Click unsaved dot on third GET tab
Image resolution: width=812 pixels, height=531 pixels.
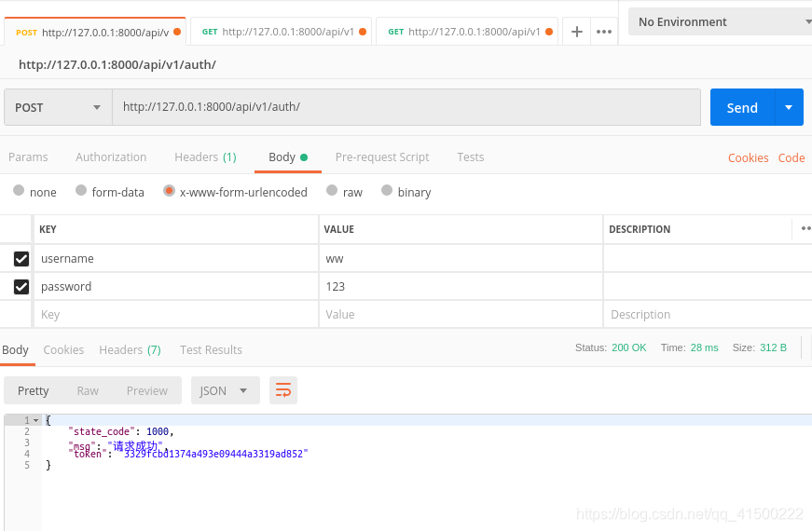pyautogui.click(x=549, y=32)
